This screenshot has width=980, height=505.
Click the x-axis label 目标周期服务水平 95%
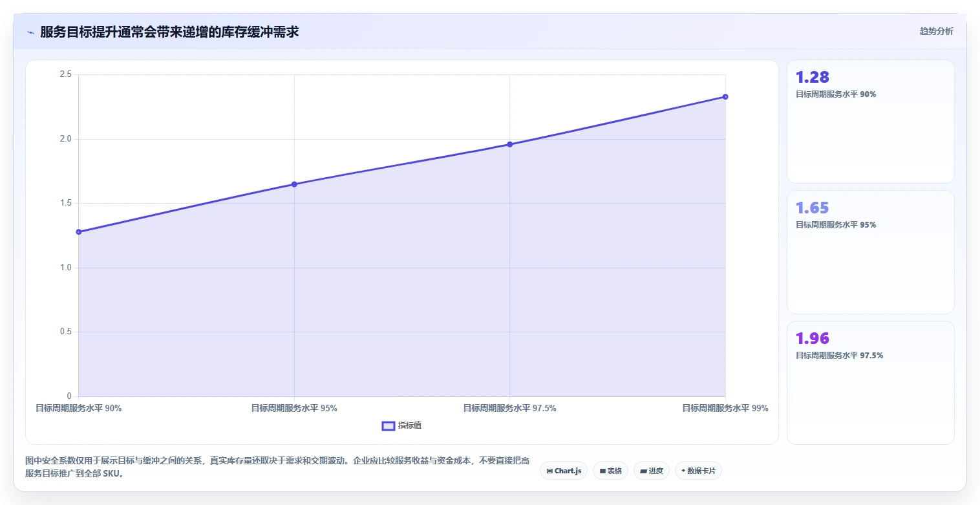[294, 409]
